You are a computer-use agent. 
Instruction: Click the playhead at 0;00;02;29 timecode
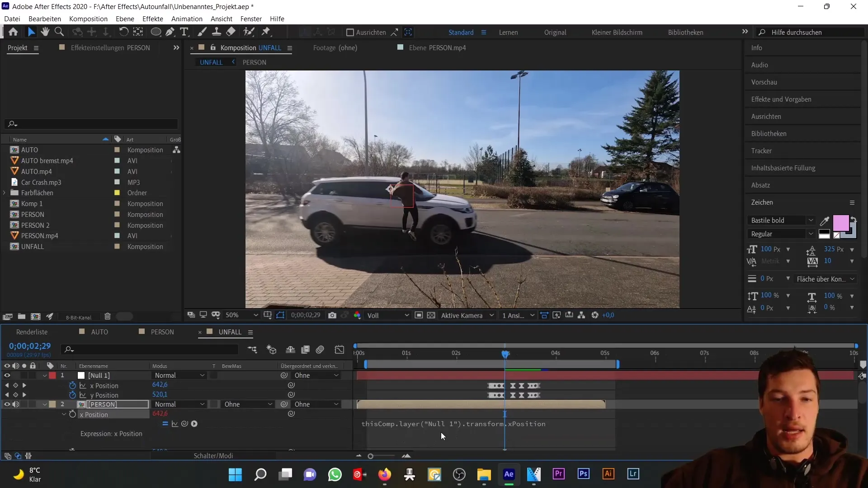click(x=505, y=354)
